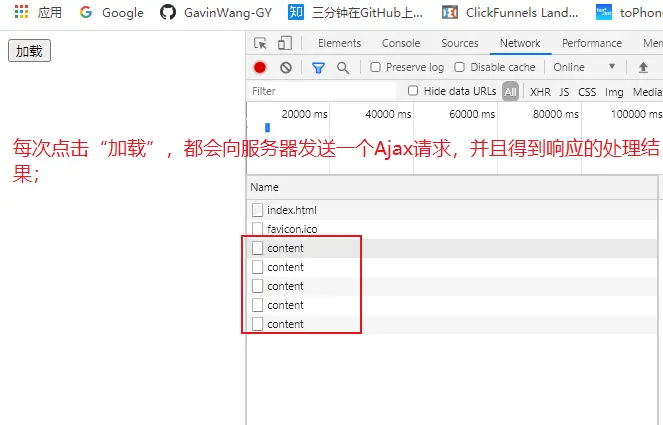This screenshot has height=425, width=663.
Task: Select the first content request
Action: (x=452, y=248)
